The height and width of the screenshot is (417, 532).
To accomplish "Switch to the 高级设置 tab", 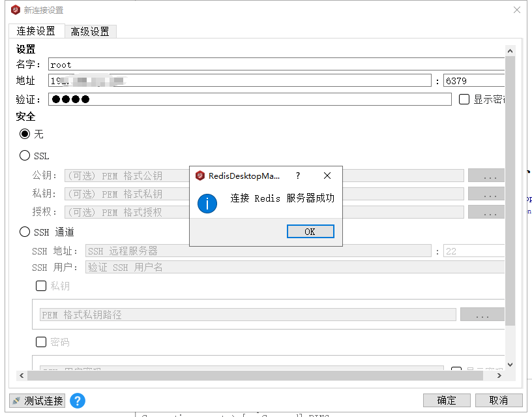I will (x=90, y=31).
